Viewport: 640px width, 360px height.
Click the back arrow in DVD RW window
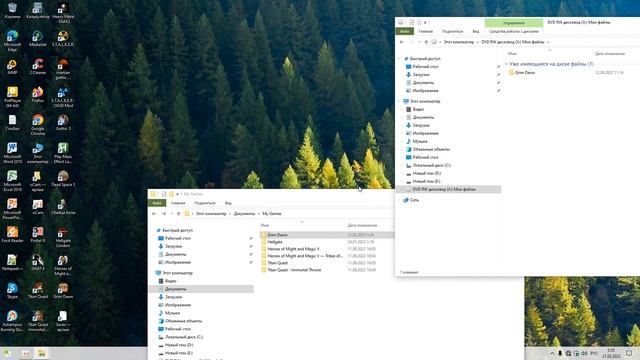[402, 42]
